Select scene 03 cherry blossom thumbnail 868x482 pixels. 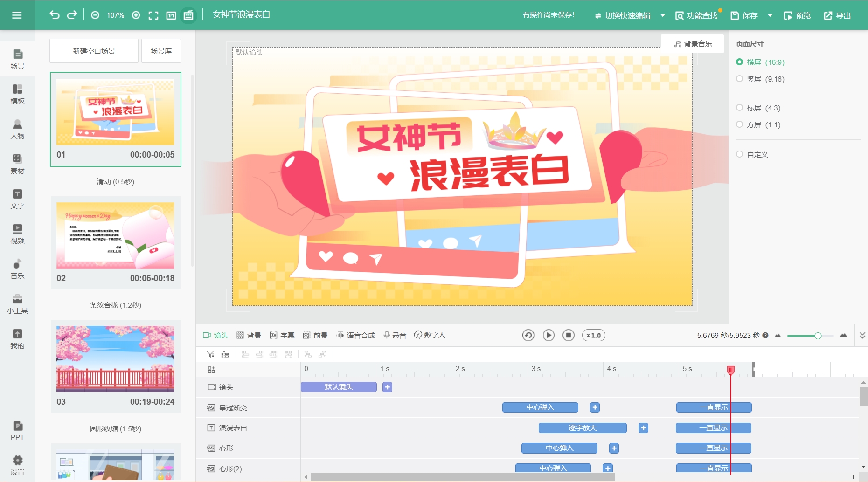115,359
